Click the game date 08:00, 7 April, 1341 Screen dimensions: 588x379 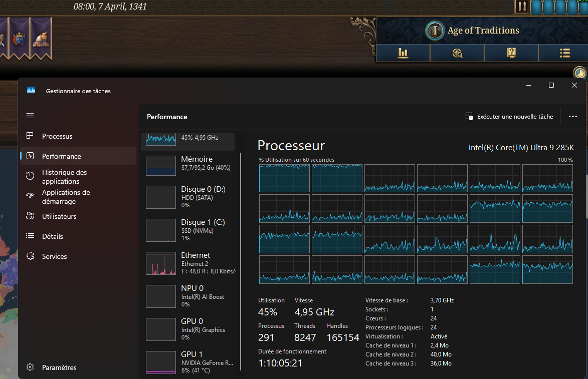pos(110,7)
